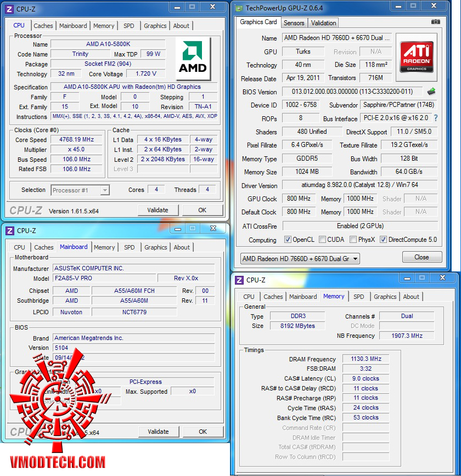Click OK in the Mainboard CPU-Z window

(x=203, y=432)
